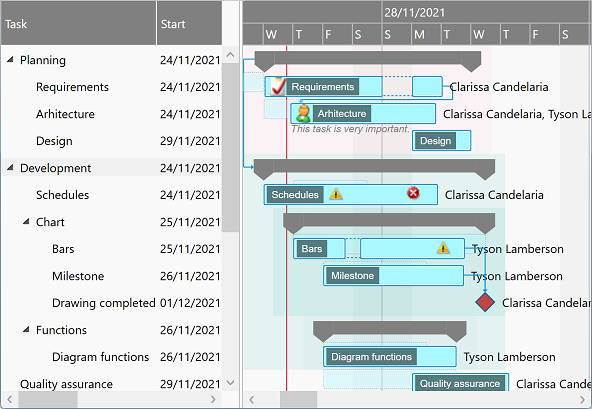Select the Quality assurance row in grid
The image size is (592, 409).
point(112,384)
